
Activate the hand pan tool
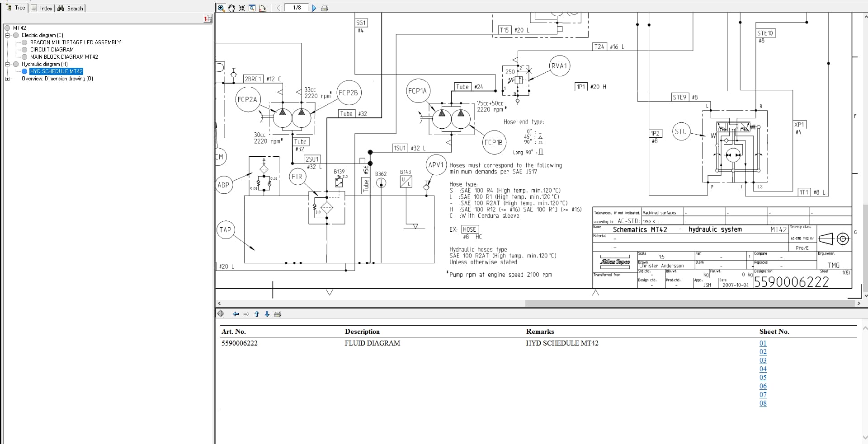click(231, 8)
